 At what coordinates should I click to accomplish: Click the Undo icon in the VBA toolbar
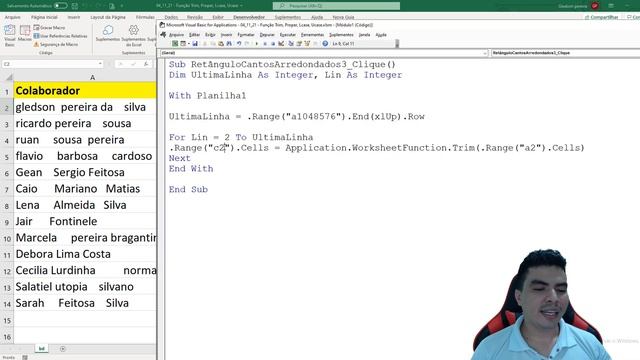[239, 44]
